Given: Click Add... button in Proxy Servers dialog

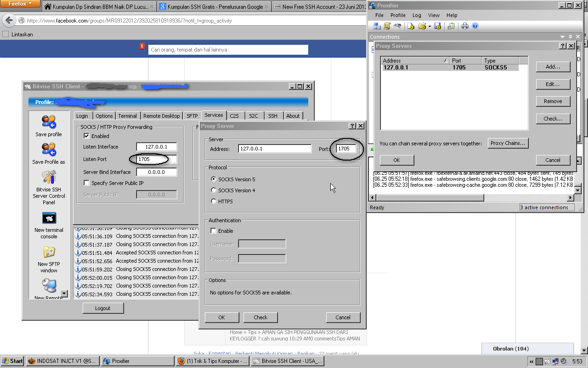Looking at the screenshot, I should [x=553, y=67].
